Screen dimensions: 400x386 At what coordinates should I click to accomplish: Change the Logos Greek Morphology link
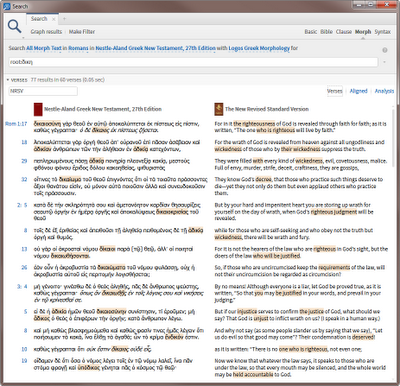[x=259, y=48]
